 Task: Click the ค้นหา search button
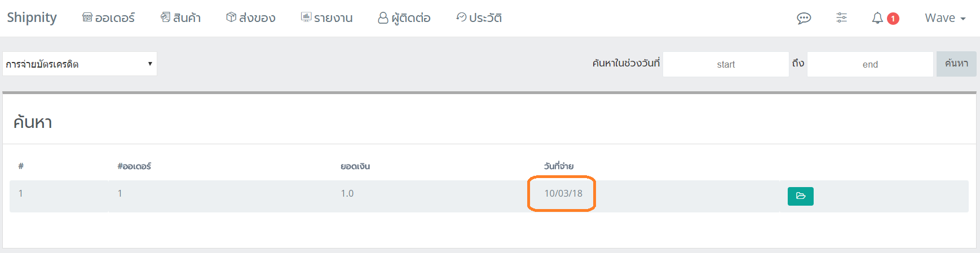(x=956, y=64)
